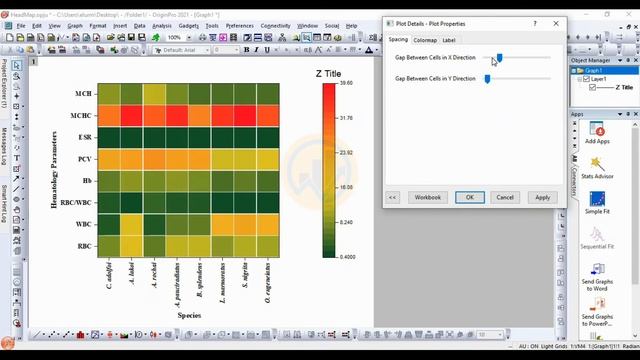Open the zoom 100% dropdown

[x=189, y=38]
